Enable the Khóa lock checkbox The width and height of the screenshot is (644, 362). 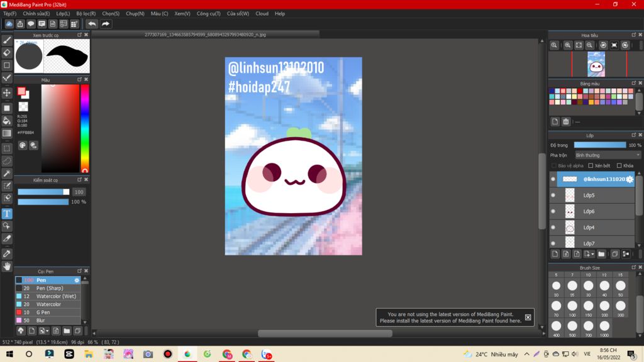point(619,166)
